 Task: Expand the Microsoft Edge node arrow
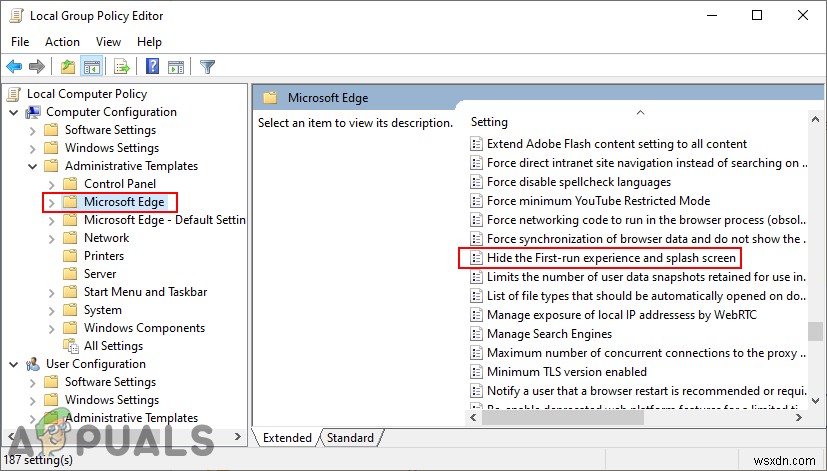pyautogui.click(x=52, y=203)
